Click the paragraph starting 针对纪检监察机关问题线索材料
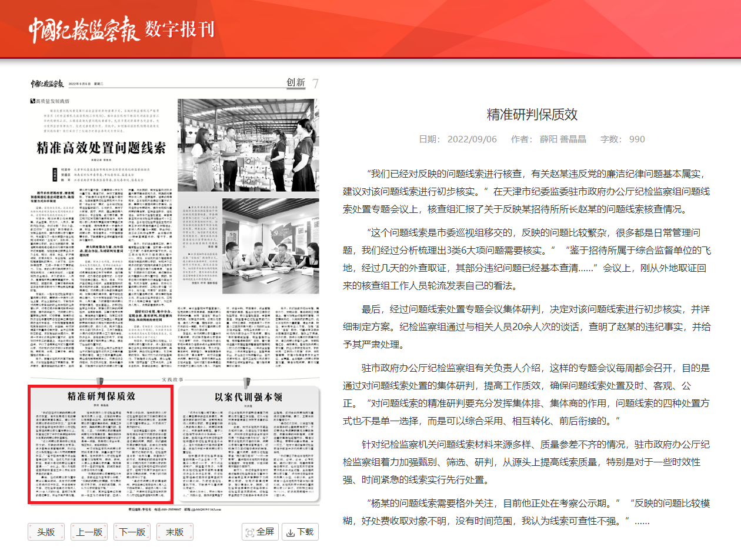This screenshot has width=741, height=560. click(528, 462)
